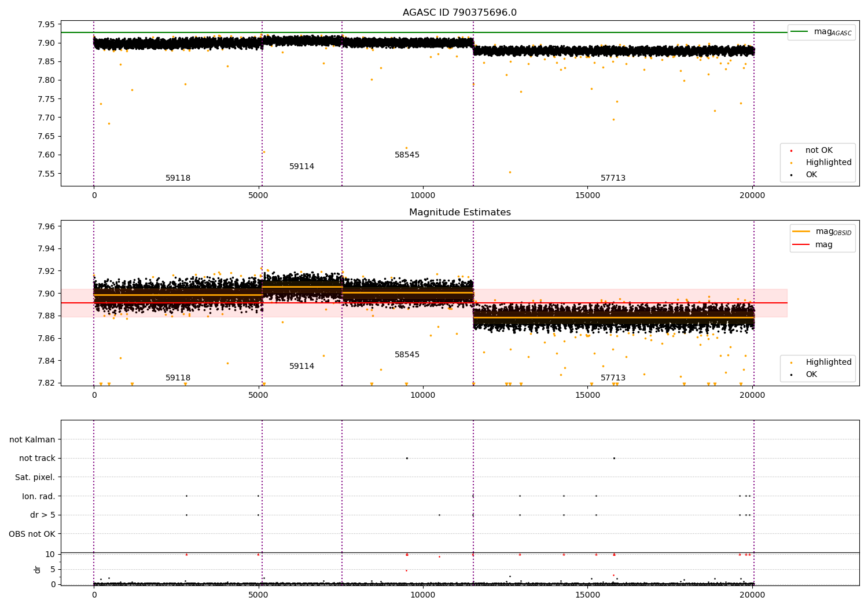Click the 10000 x-axis tick under the top plot

[x=423, y=196]
